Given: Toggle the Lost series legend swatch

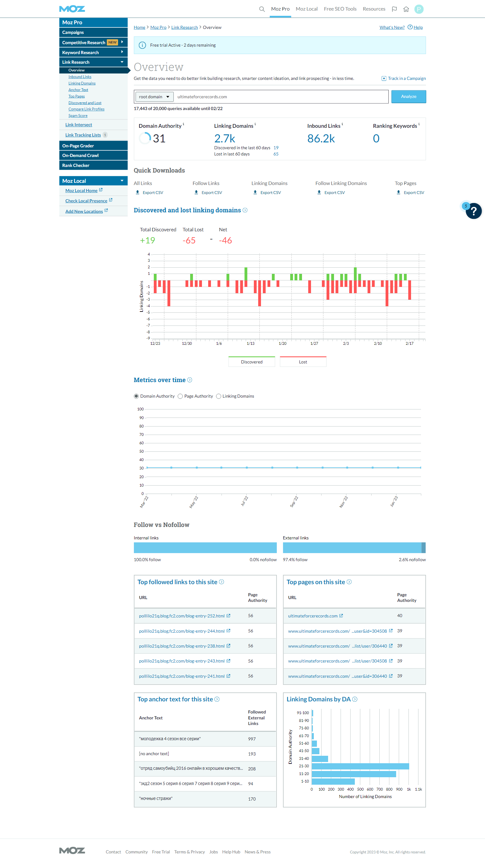Looking at the screenshot, I should 303,362.
